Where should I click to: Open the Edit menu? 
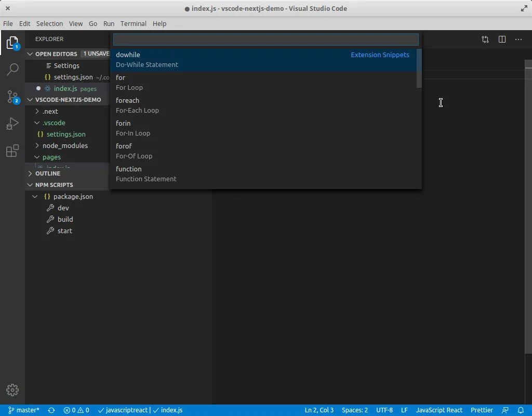click(24, 24)
